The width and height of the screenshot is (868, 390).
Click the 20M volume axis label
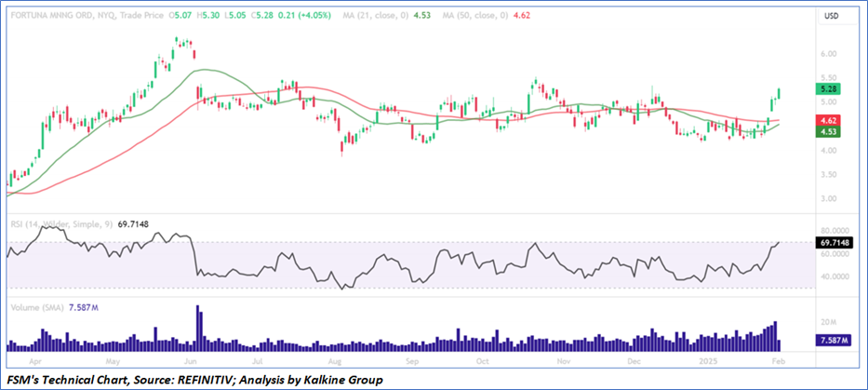[x=829, y=322]
